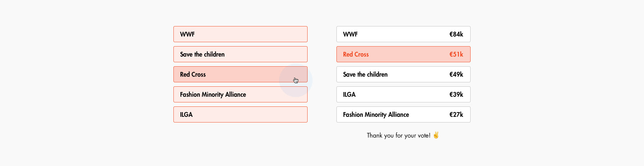Click the €51k amount in orange

456,54
